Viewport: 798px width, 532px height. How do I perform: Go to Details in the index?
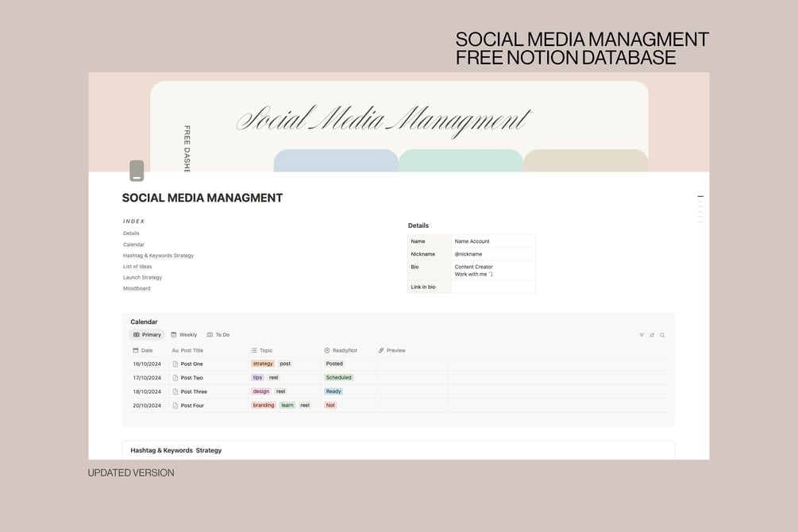(131, 233)
